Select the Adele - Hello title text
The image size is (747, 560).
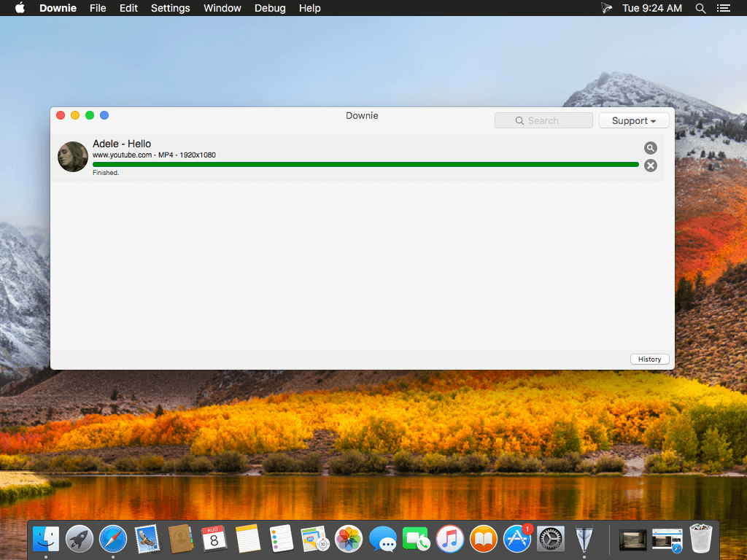coord(122,144)
